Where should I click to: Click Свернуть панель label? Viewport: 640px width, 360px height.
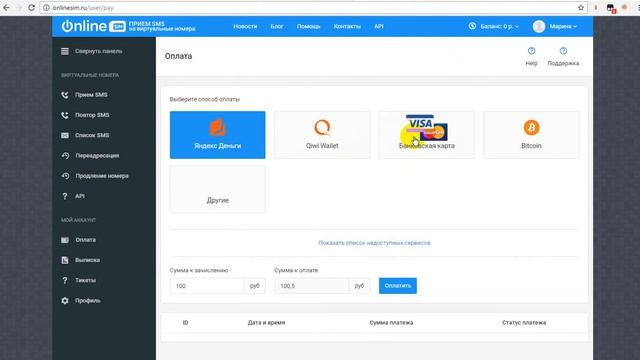[98, 51]
